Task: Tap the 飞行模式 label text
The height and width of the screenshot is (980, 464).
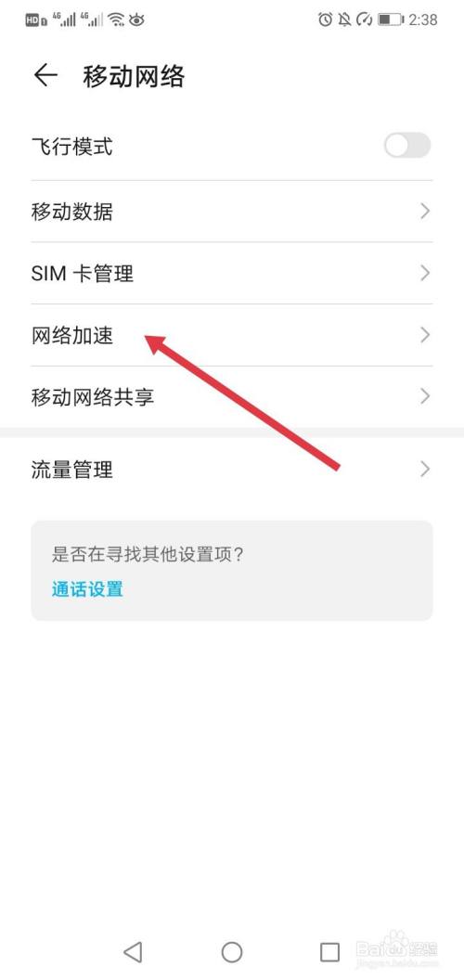Action: pyautogui.click(x=71, y=148)
